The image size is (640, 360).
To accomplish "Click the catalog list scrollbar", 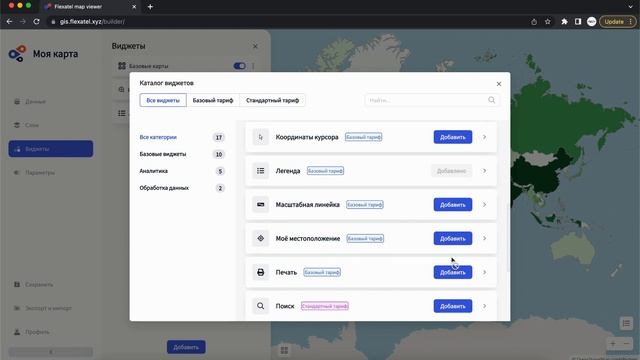I will coord(508,237).
